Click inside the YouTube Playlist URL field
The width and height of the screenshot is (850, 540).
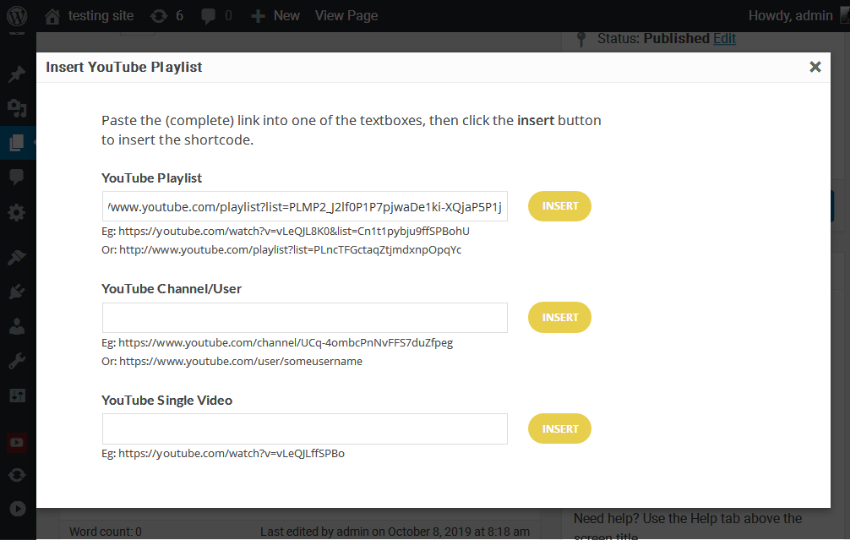pyautogui.click(x=305, y=207)
